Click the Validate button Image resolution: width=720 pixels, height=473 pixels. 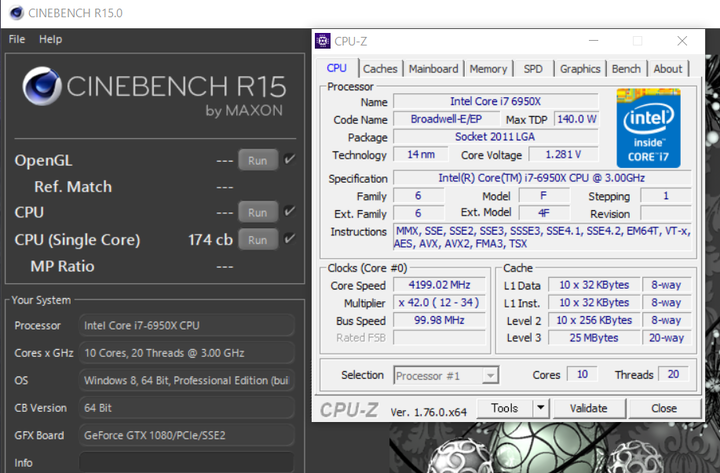[589, 408]
